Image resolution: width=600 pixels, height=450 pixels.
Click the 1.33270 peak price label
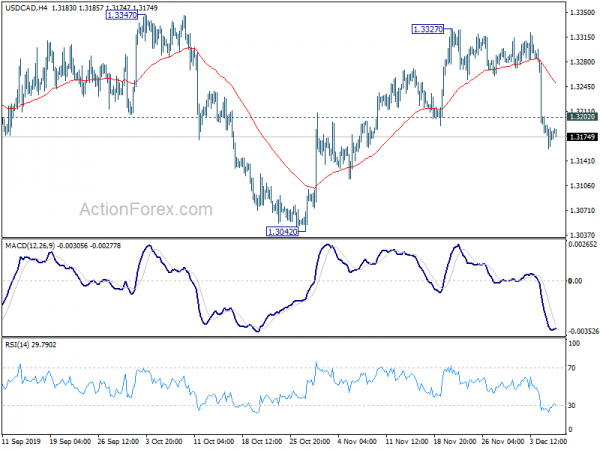point(428,29)
